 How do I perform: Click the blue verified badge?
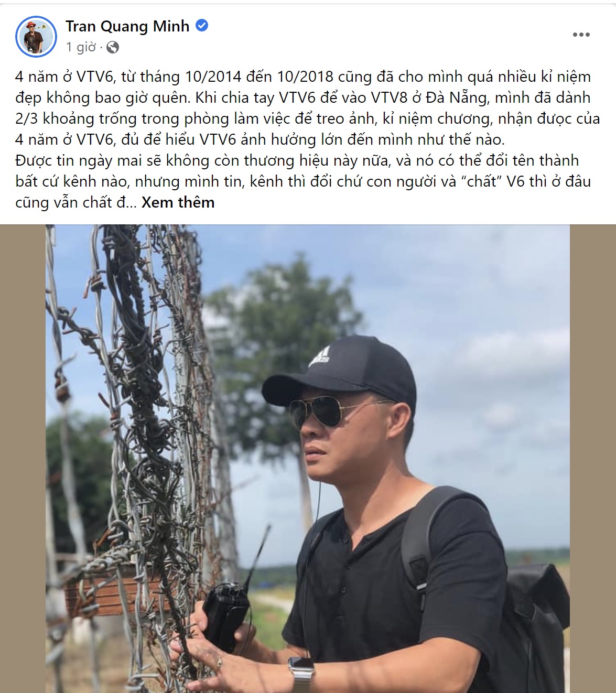202,25
